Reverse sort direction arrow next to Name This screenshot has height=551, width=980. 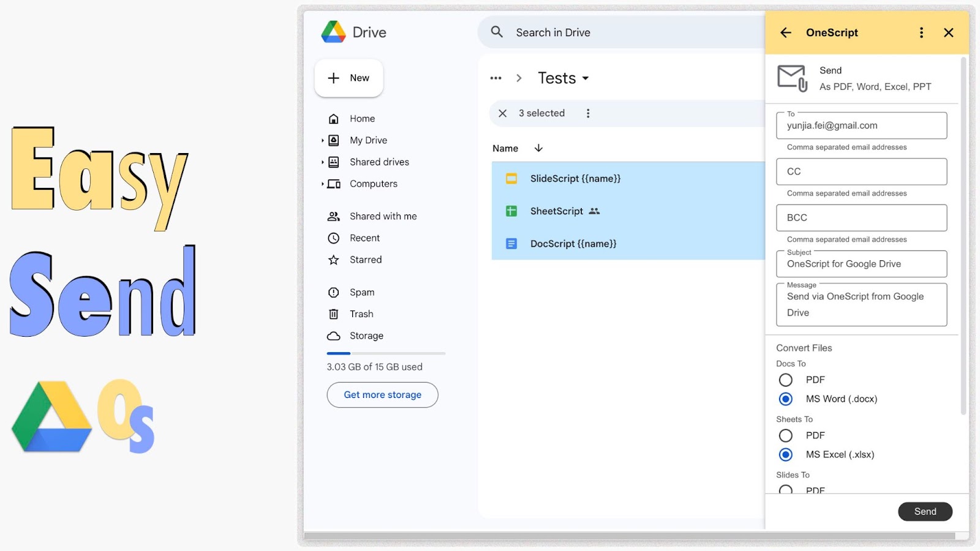point(538,148)
